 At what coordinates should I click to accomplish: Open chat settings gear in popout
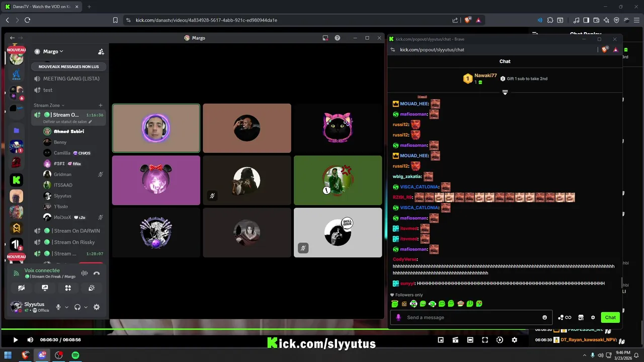[x=593, y=317]
